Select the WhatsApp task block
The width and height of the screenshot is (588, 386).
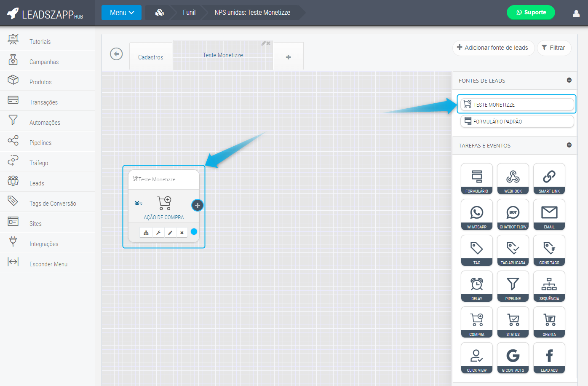tap(476, 214)
